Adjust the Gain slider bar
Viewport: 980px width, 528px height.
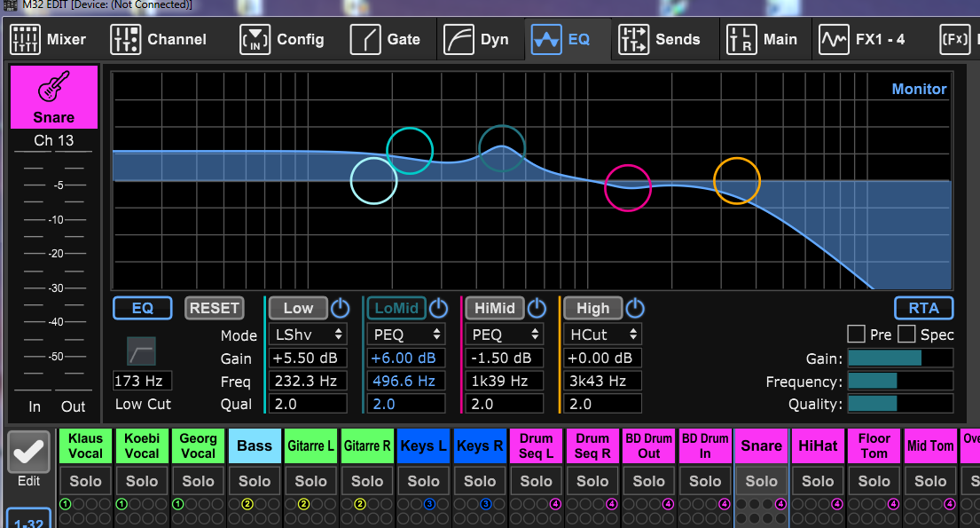(900, 358)
